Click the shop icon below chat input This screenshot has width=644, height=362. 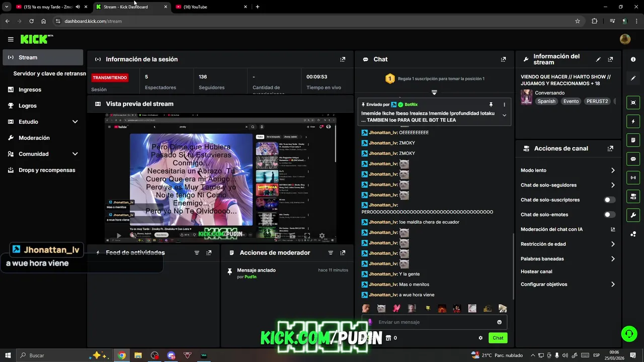[x=388, y=338]
